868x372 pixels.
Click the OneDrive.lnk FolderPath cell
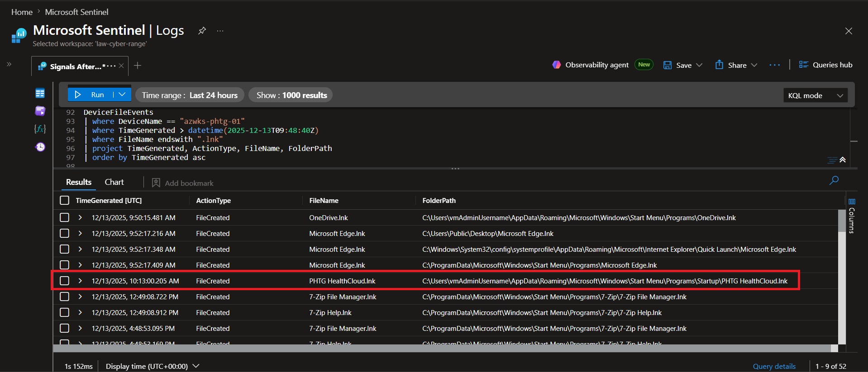(x=579, y=217)
